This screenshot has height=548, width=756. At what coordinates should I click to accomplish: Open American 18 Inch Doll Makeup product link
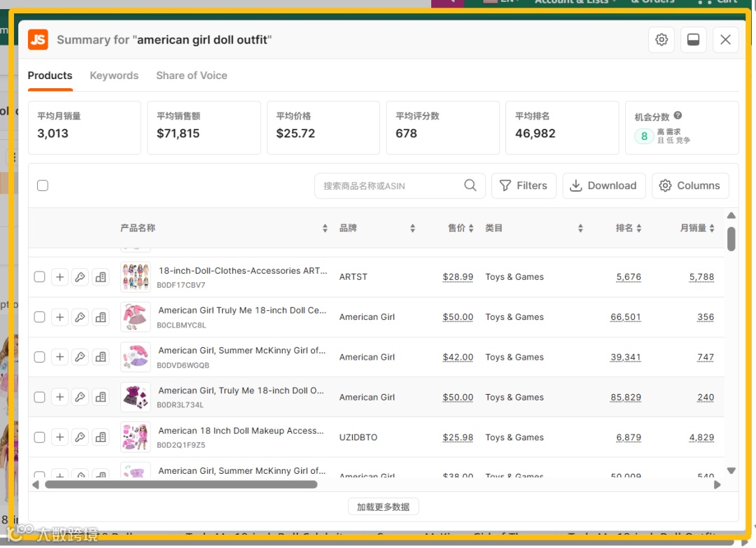(241, 431)
